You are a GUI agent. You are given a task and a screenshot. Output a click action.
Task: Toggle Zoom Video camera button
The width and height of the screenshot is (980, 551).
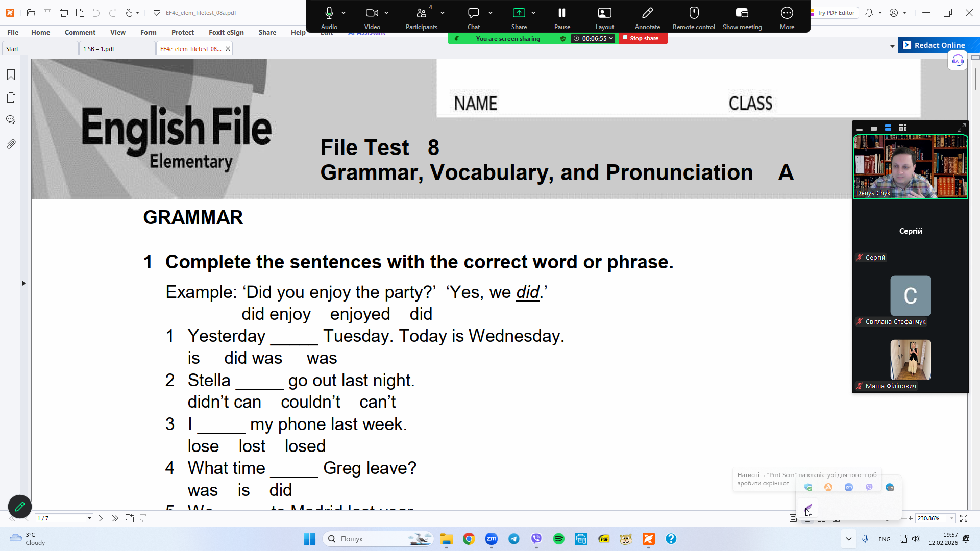coord(372,17)
